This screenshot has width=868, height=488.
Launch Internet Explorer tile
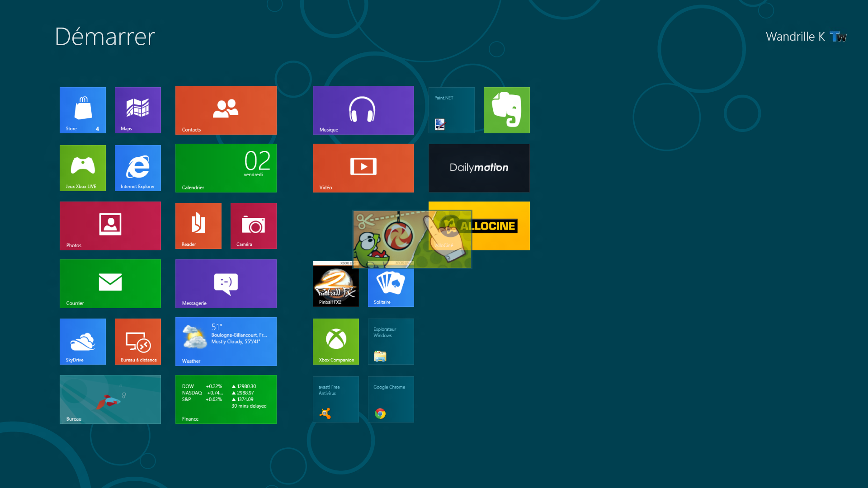coord(138,168)
